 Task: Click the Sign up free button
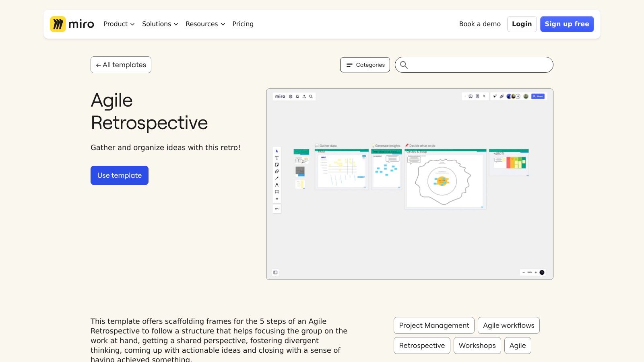(567, 24)
